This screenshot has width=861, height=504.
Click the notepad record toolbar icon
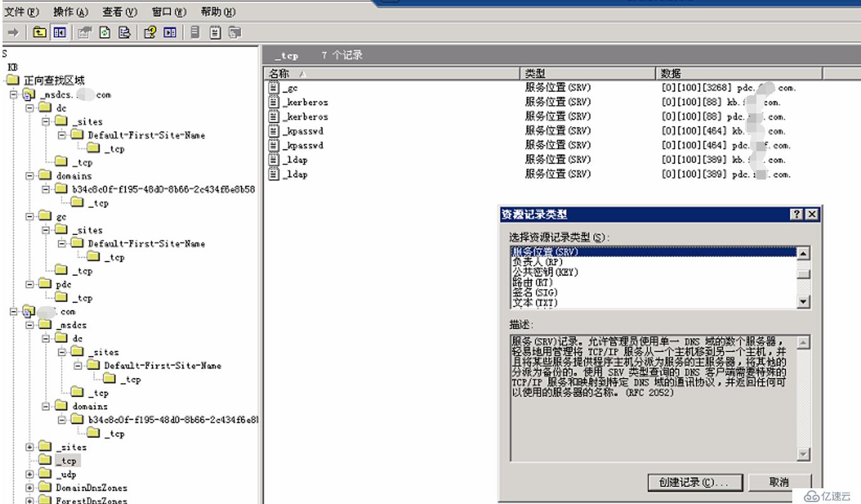pyautogui.click(x=216, y=32)
